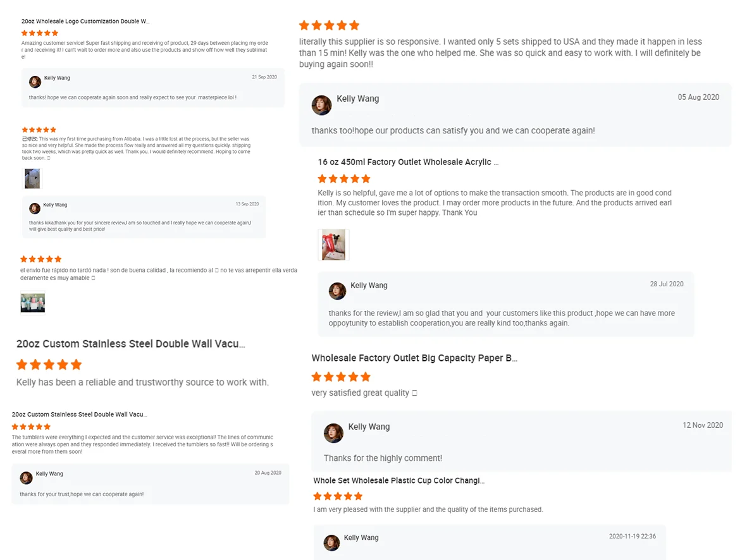Click Kelly Wang's avatar on 21 Sep 2020 reply
This screenshot has width=747, height=560.
click(x=35, y=82)
